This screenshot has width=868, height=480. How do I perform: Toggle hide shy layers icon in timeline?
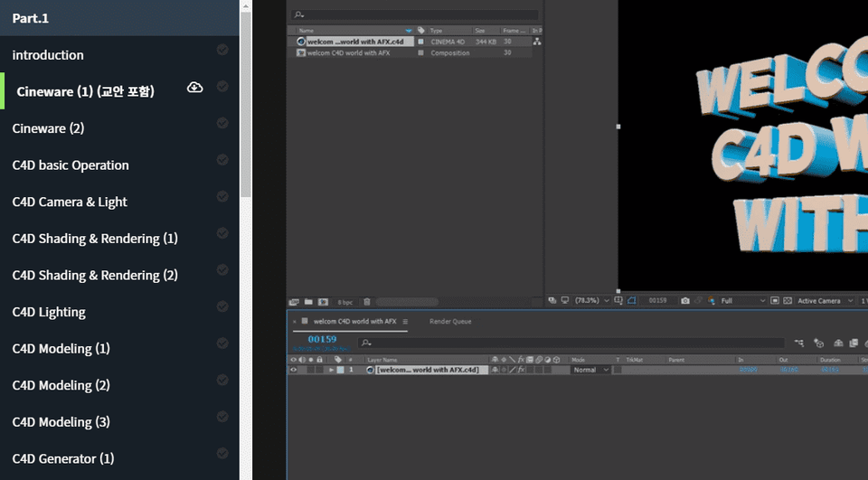838,344
